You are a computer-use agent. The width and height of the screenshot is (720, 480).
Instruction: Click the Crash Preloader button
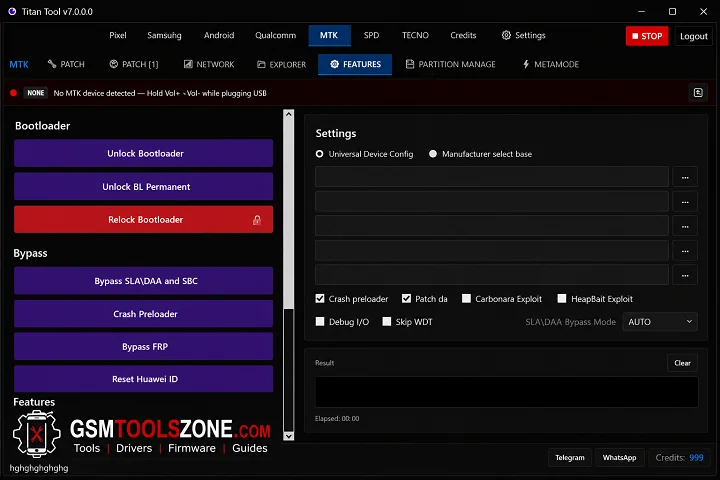point(143,314)
